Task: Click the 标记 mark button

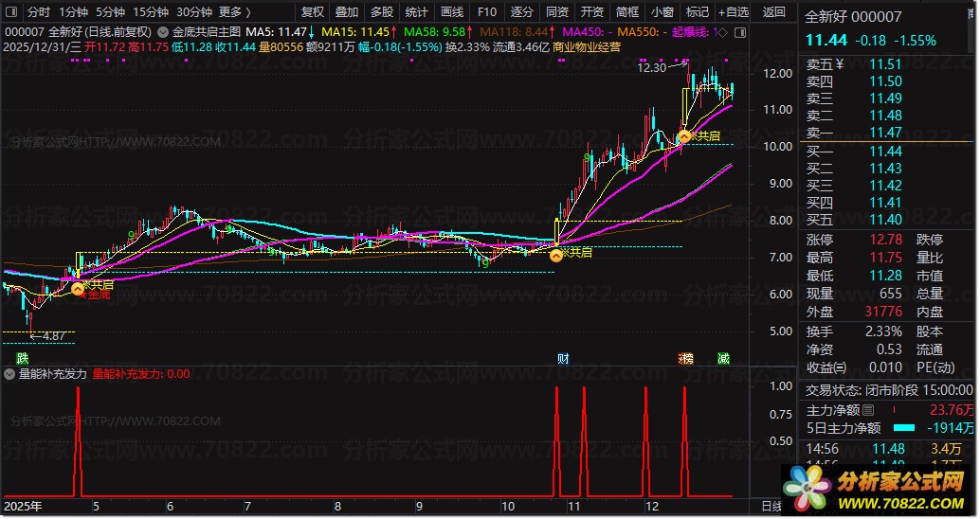Action: pyautogui.click(x=697, y=12)
